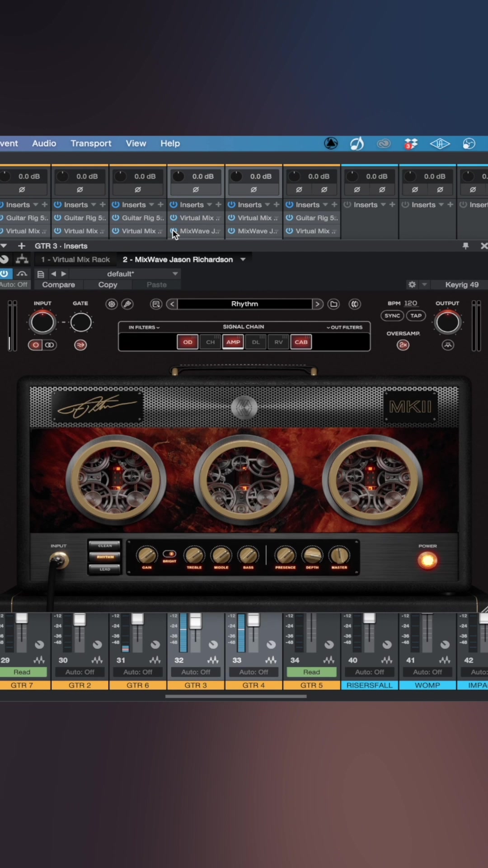
Task: Click the preset search icon beside Rhythm
Action: (x=156, y=304)
